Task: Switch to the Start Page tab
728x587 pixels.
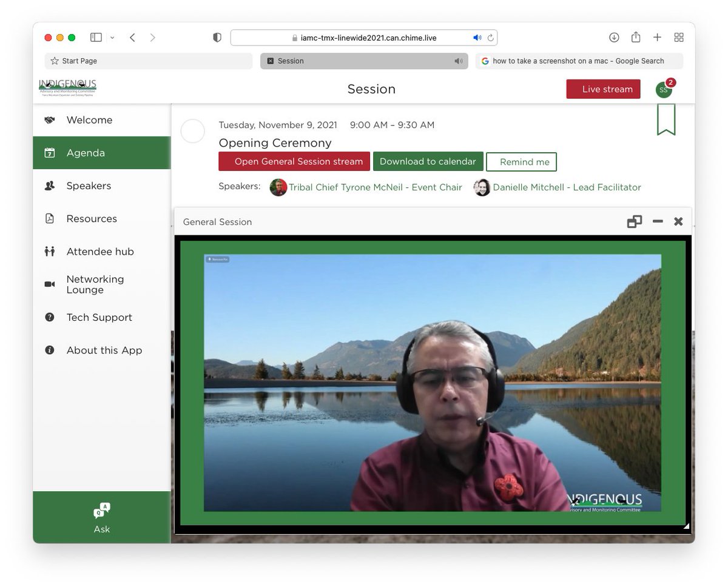Action: [148, 61]
